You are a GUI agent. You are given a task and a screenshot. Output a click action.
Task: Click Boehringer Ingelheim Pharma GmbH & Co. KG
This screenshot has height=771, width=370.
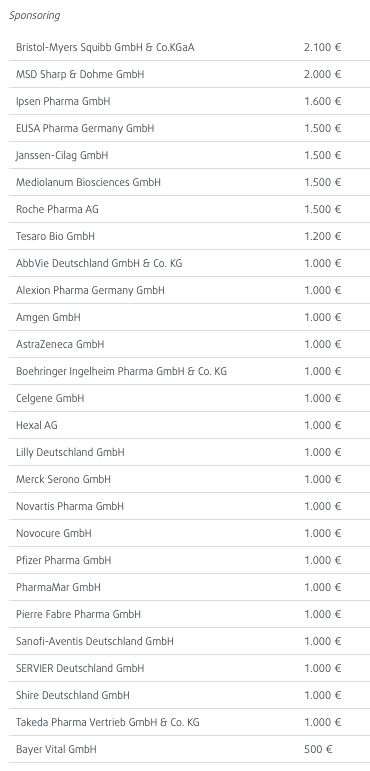click(x=122, y=372)
